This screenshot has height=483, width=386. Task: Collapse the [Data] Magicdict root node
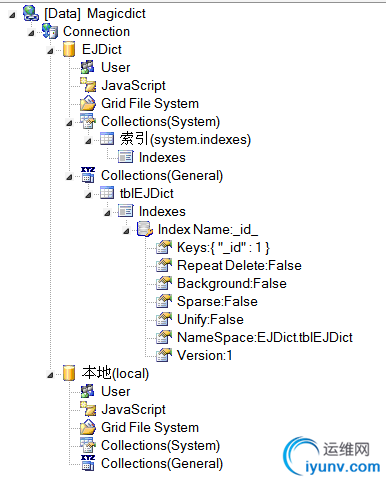[12, 15]
